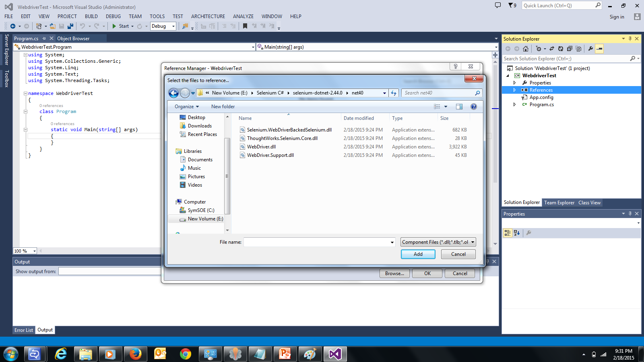Click the Sign in link
Viewport: 644px width, 362px height.
[617, 17]
